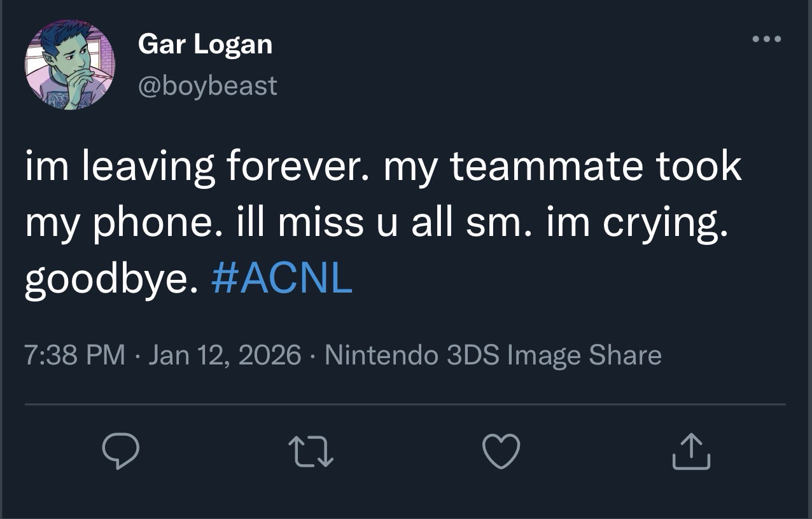Retweet the goodbye tweet
This screenshot has height=519, width=812.
(311, 451)
